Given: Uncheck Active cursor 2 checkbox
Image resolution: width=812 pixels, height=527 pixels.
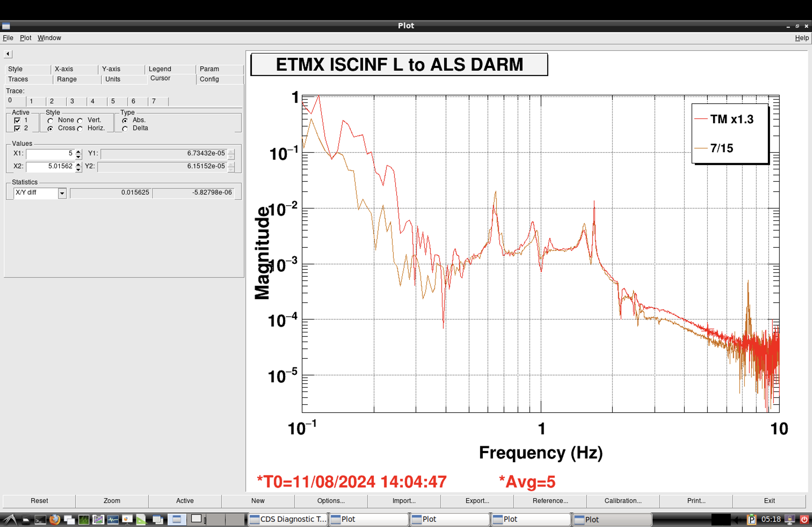Looking at the screenshot, I should click(17, 129).
